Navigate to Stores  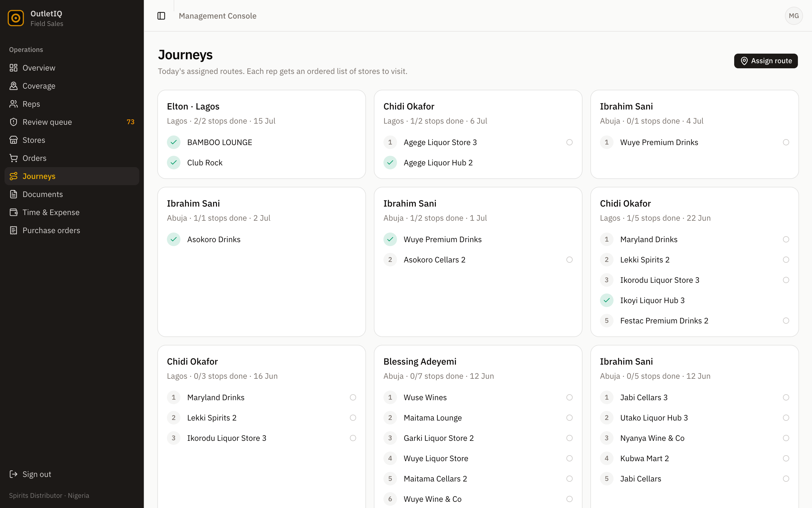tap(72, 140)
